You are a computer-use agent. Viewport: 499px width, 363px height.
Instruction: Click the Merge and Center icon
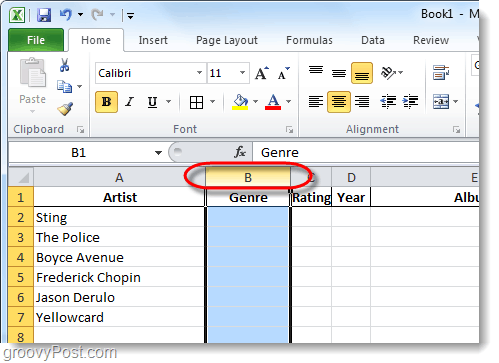coord(441,102)
